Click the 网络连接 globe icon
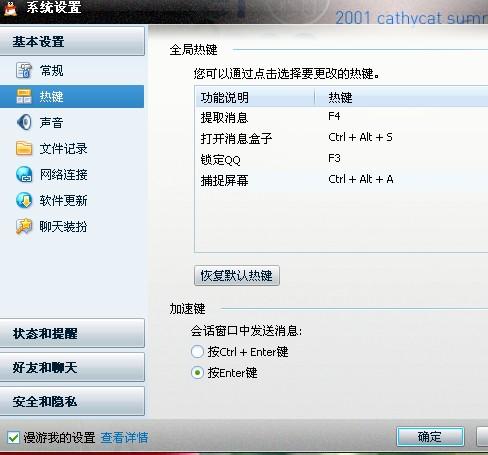The height and width of the screenshot is (455, 488). tap(24, 174)
